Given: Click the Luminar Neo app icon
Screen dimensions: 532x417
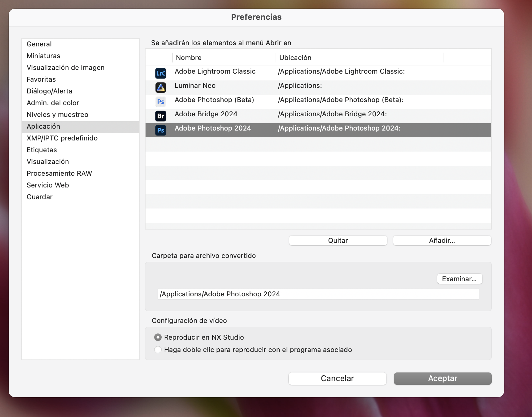Looking at the screenshot, I should click(x=161, y=88).
